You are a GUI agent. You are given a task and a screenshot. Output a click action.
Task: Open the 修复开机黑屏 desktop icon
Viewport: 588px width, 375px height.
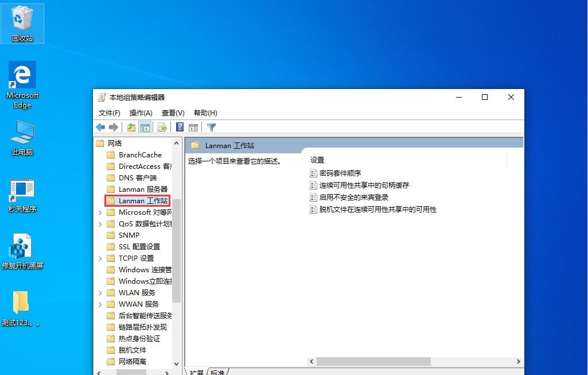(x=22, y=252)
